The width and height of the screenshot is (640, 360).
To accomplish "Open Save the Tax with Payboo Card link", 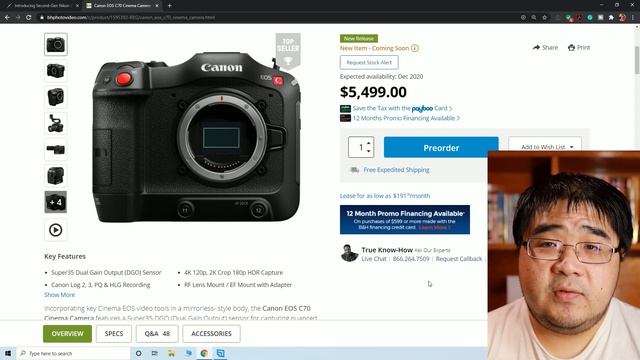I will click(402, 108).
